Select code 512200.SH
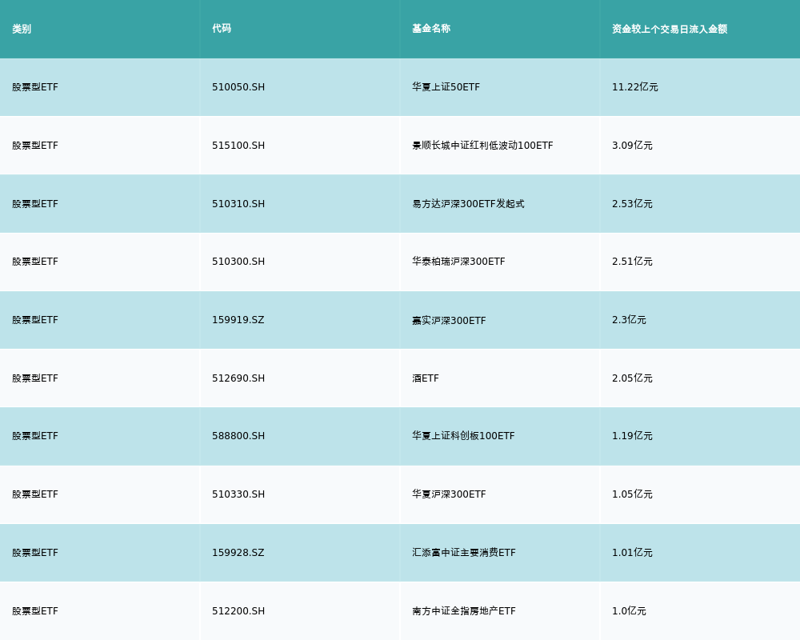Screen dimensions: 800x640 point(238,611)
